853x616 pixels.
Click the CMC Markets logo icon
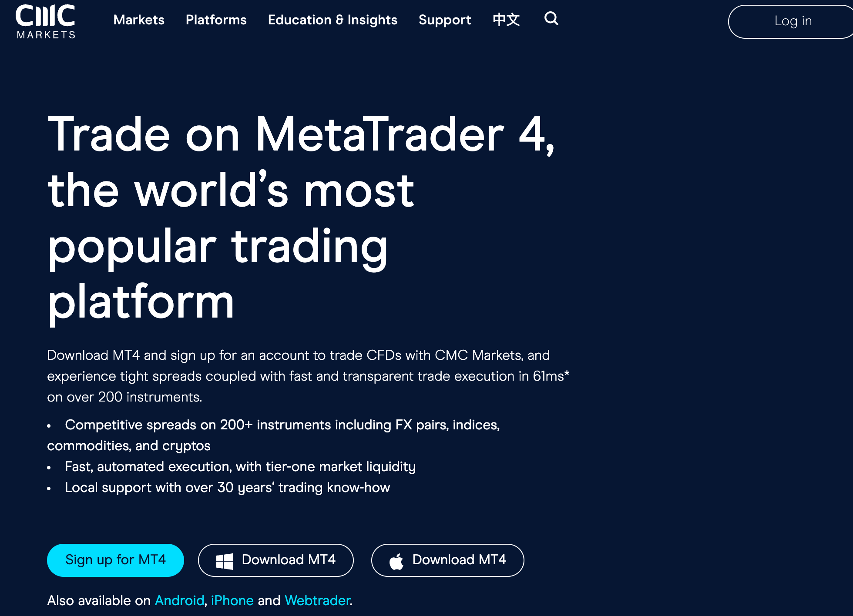tap(44, 20)
